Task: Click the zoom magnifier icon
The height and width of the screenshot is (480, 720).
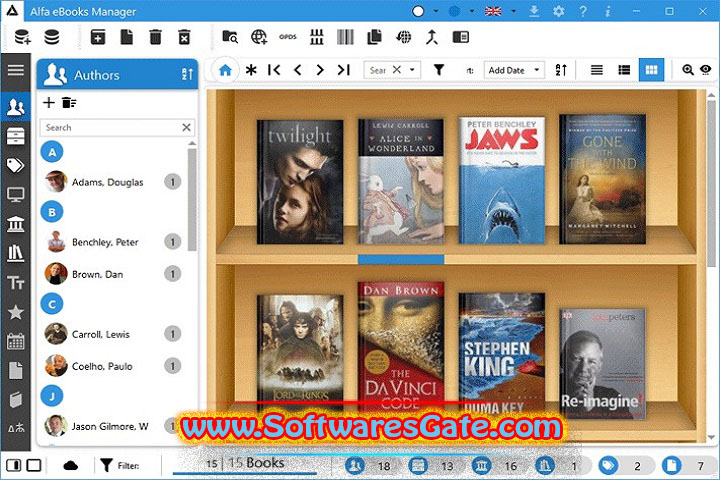Action: coord(688,70)
